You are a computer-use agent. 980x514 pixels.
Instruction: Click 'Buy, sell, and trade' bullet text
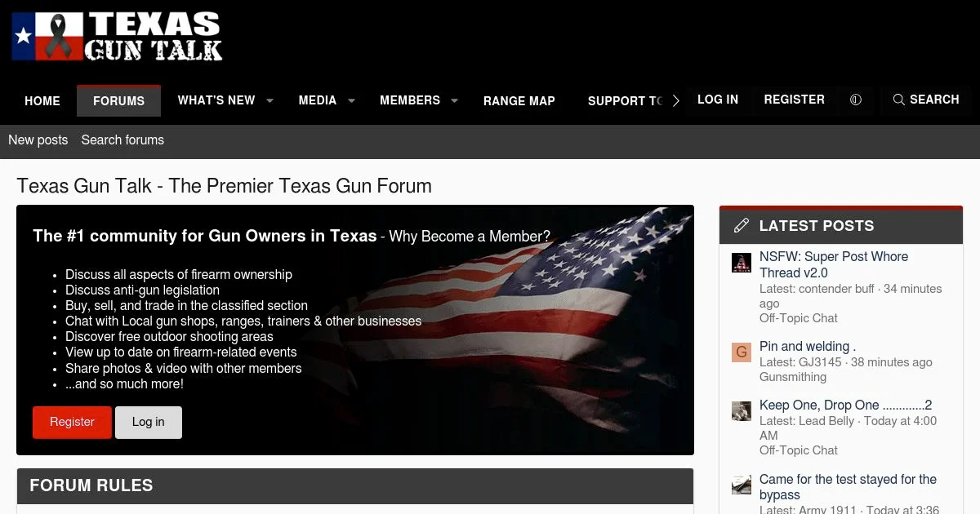186,306
